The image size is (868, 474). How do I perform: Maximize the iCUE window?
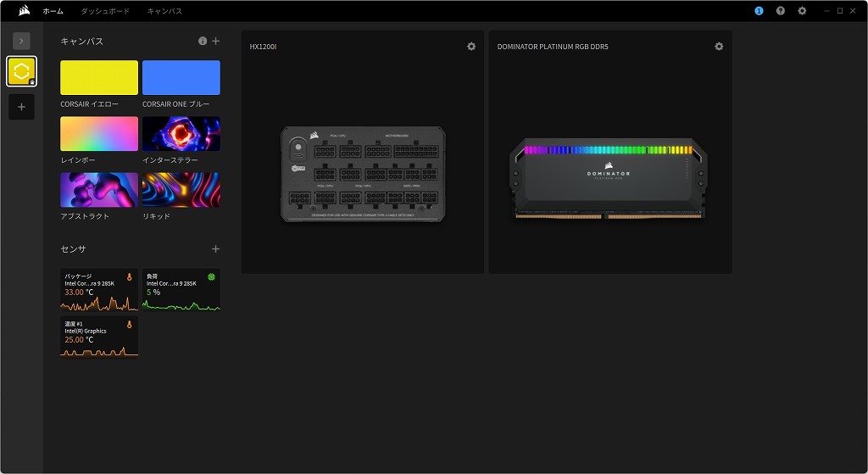coord(840,10)
